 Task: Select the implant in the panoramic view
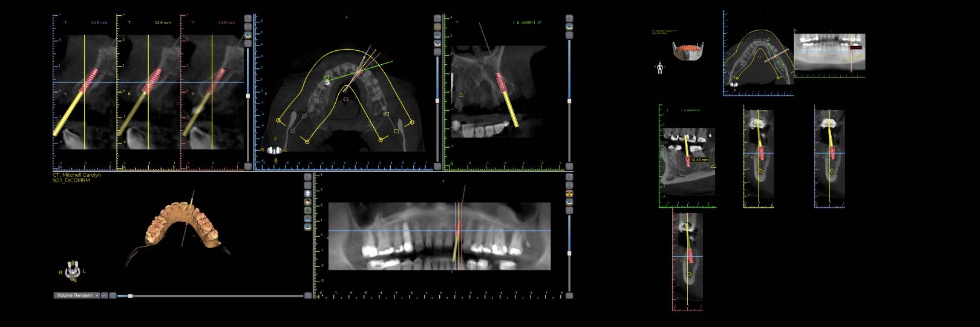(458, 230)
